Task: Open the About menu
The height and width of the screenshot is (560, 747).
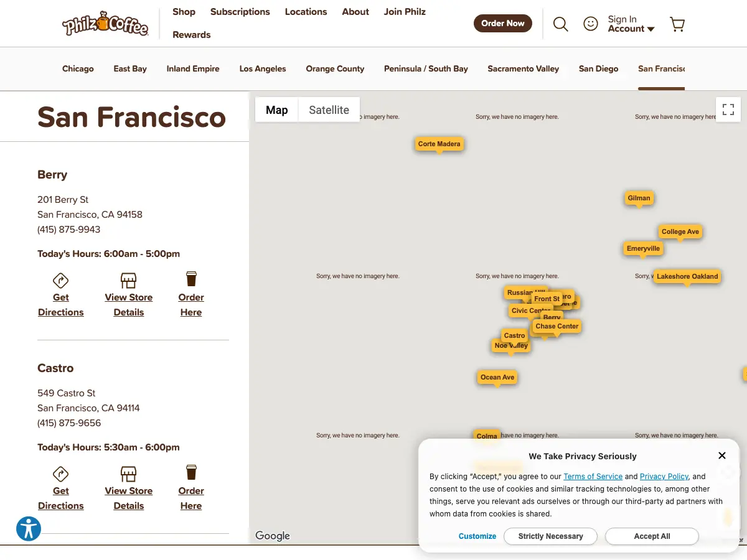Action: coord(355,12)
